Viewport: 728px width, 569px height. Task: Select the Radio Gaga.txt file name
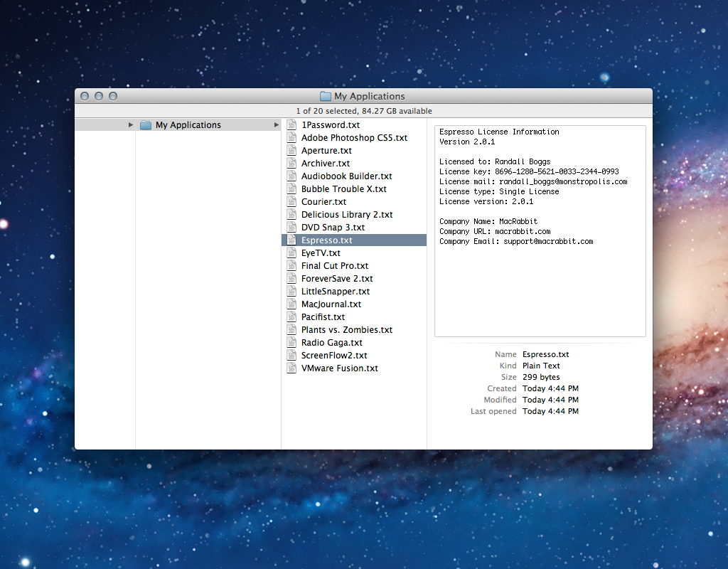(x=332, y=342)
